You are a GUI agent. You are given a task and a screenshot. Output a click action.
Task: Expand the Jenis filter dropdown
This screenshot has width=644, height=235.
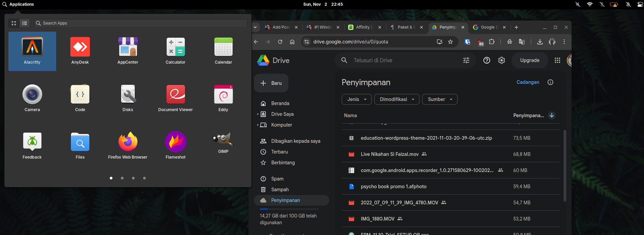tap(357, 99)
